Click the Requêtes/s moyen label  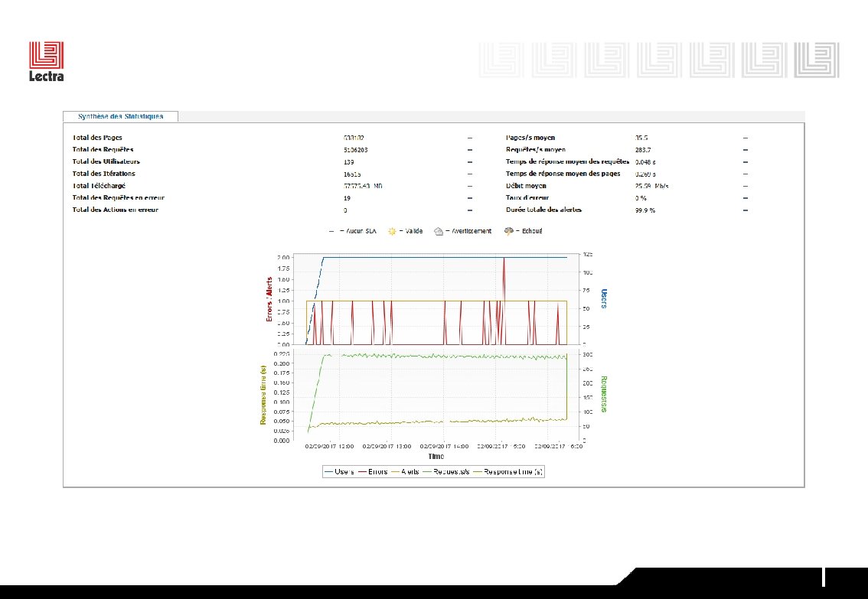pos(535,149)
